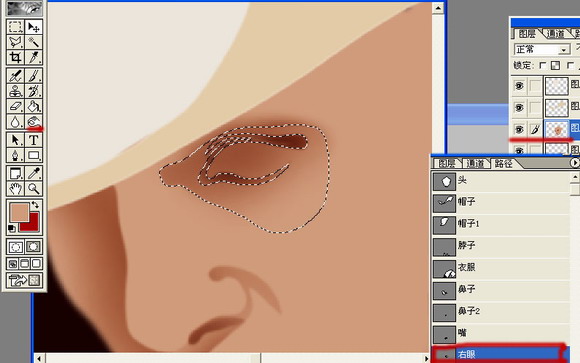
Task: Open the Paths panel flyout menu arrow
Action: point(574,162)
